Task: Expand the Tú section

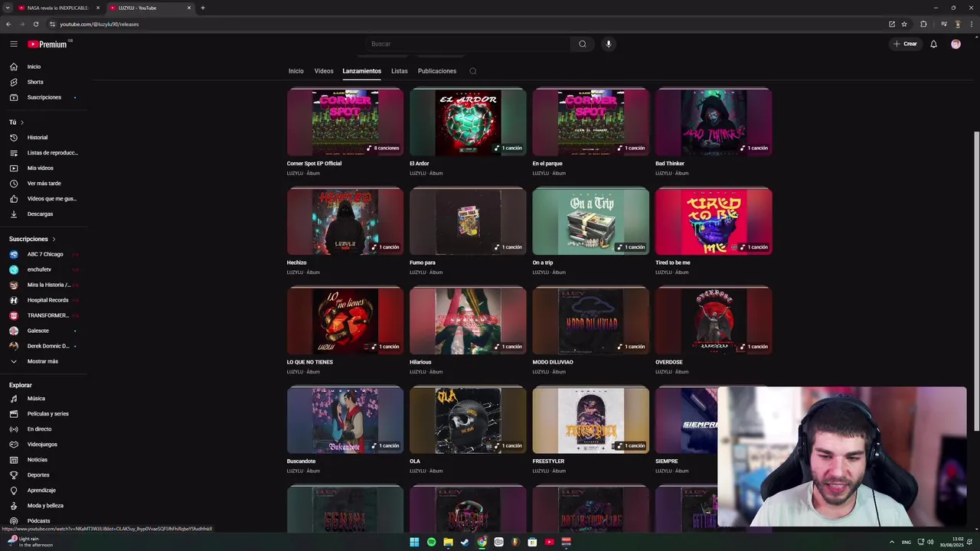Action: point(16,122)
